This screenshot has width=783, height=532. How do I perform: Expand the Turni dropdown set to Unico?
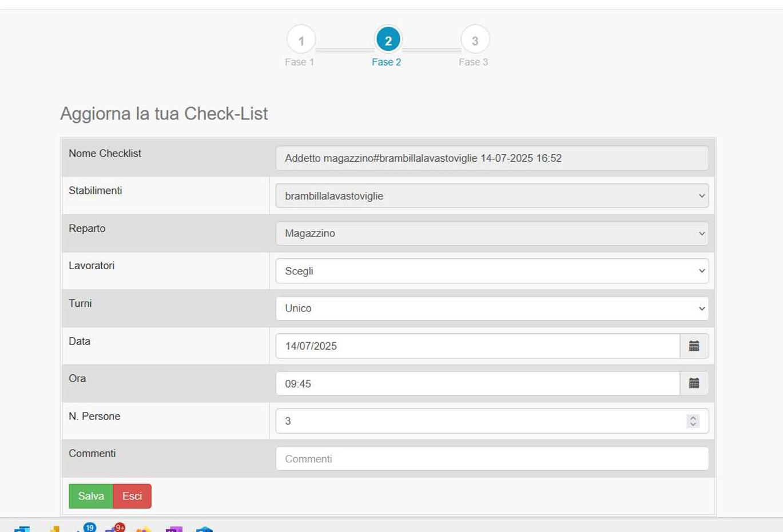pyautogui.click(x=492, y=309)
